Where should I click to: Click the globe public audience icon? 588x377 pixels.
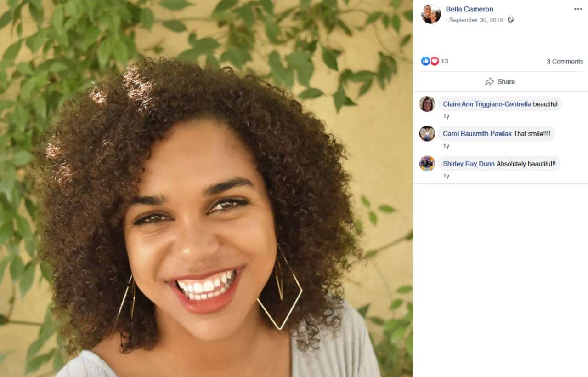point(510,20)
